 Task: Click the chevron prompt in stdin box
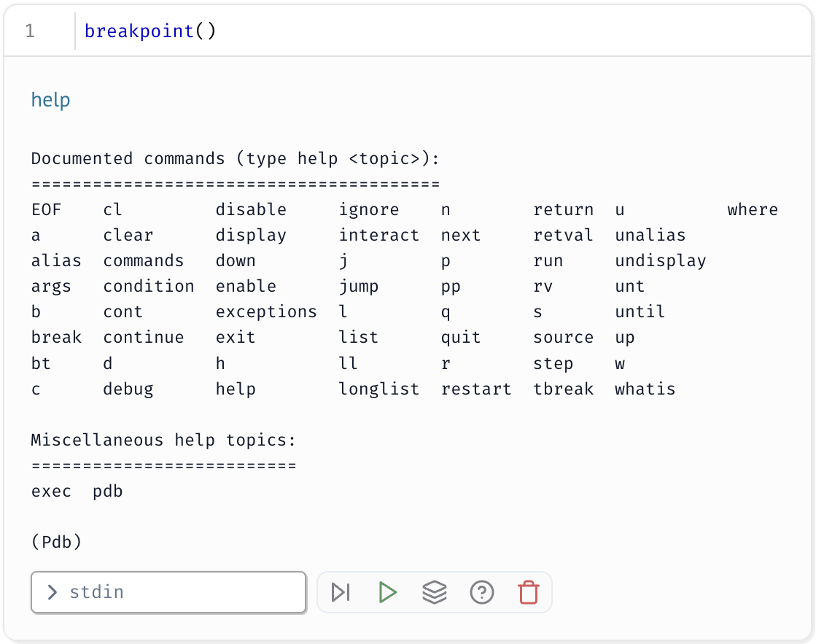52,592
